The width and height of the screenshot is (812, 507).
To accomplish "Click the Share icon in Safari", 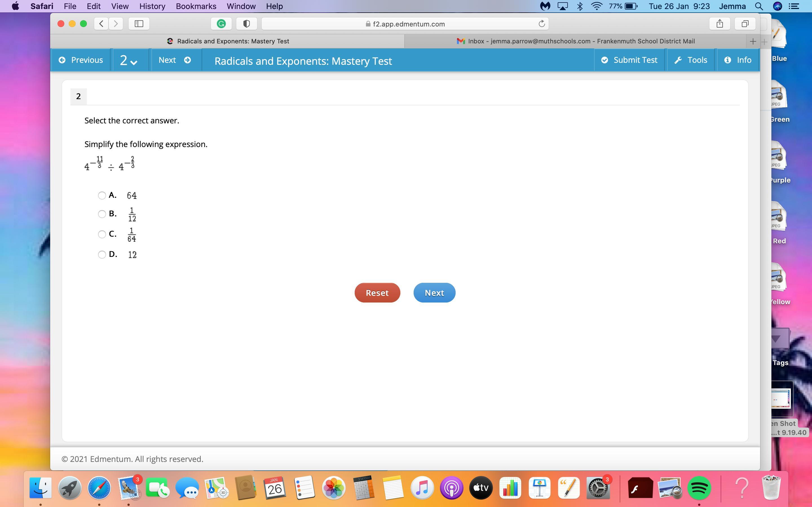I will click(x=720, y=24).
